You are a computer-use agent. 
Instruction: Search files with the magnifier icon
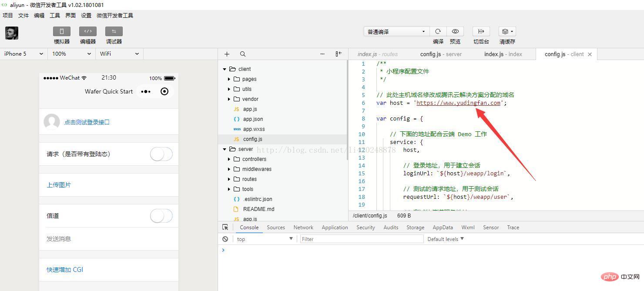tap(243, 54)
